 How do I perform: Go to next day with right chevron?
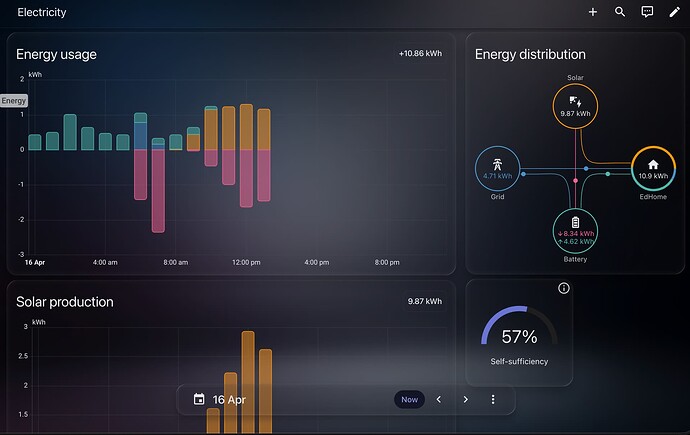point(466,399)
